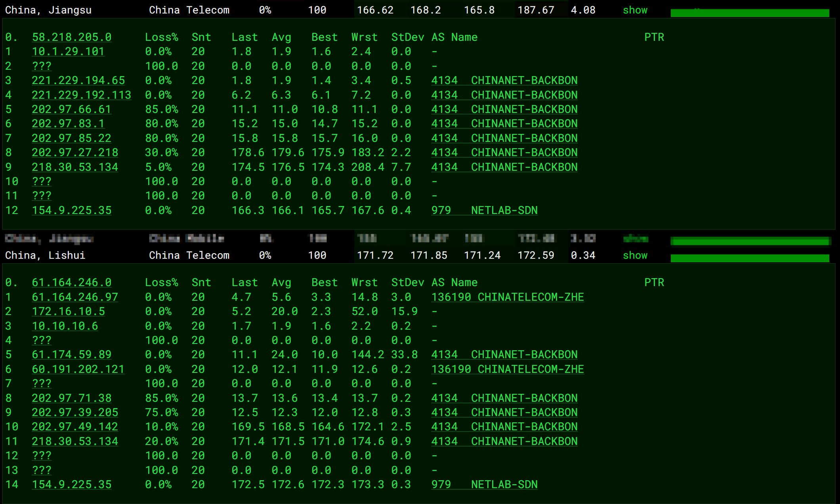Select location text 'China, Jiangsu' in top row
The height and width of the screenshot is (504, 840).
pyautogui.click(x=48, y=10)
